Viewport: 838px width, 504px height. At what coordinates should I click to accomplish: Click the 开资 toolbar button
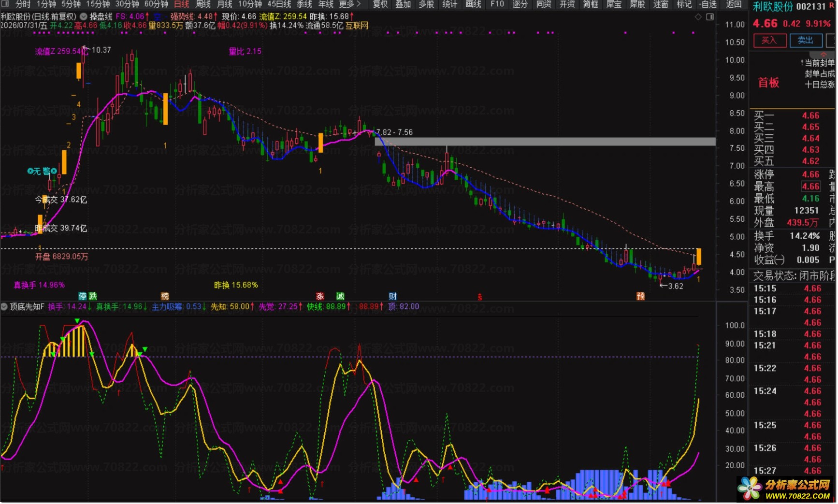(567, 4)
